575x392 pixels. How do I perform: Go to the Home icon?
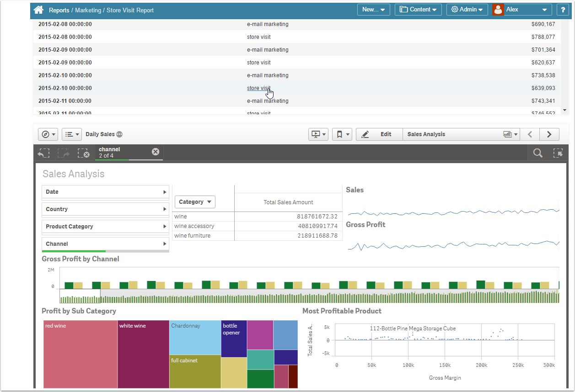(39, 10)
